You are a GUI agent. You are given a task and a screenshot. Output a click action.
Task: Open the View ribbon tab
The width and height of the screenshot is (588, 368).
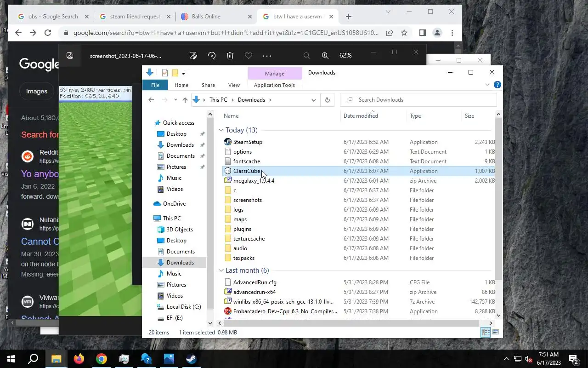click(234, 85)
